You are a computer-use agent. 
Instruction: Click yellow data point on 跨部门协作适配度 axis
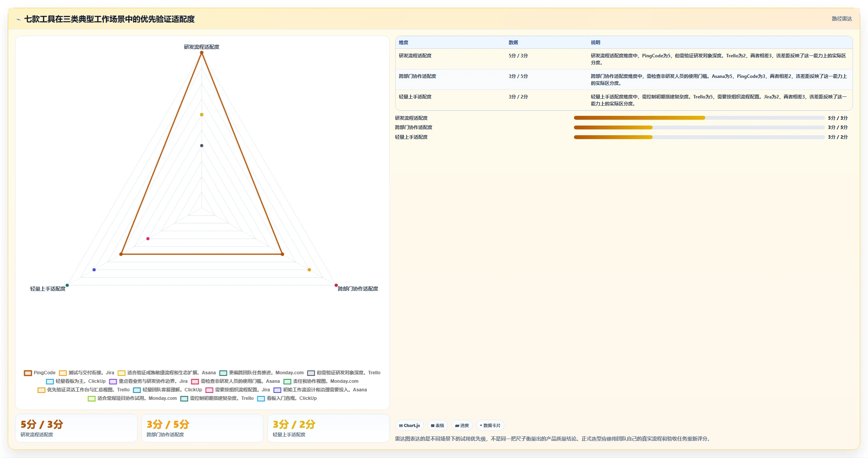coord(309,270)
